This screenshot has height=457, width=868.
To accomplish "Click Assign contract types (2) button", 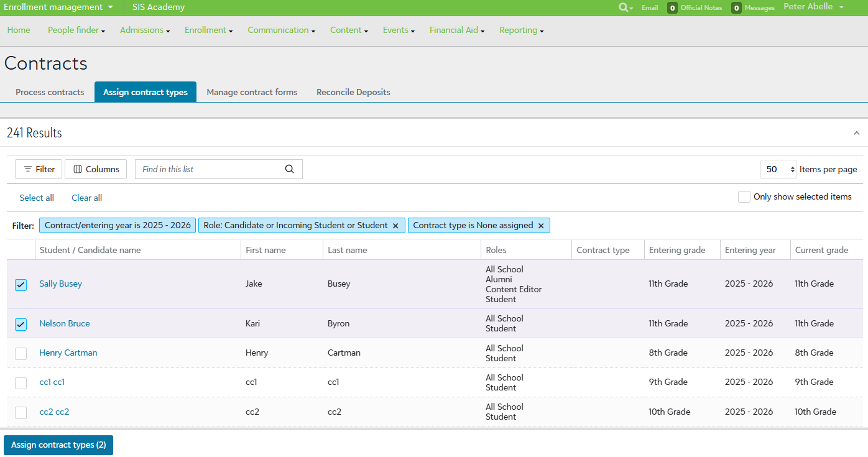I will point(58,445).
